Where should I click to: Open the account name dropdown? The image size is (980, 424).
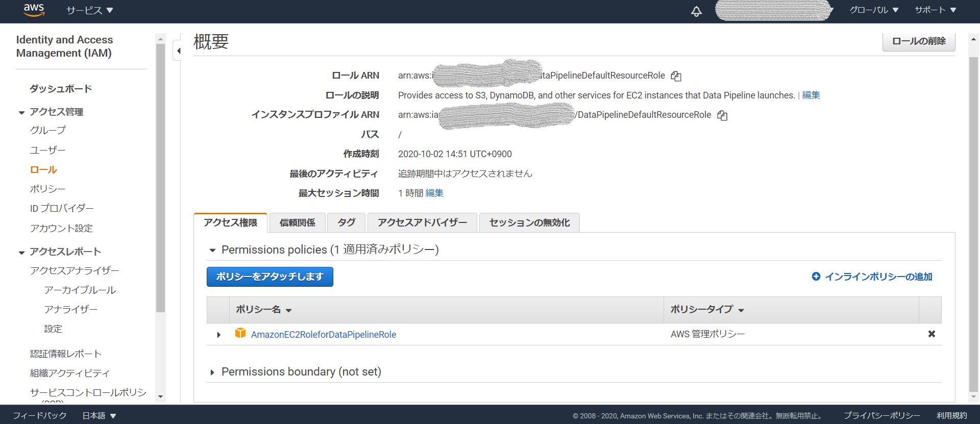[774, 10]
